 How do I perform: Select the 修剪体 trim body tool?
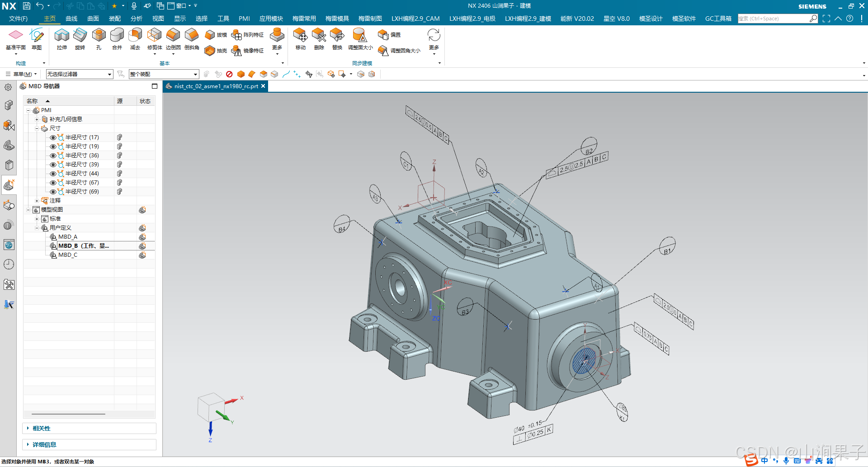[155, 39]
